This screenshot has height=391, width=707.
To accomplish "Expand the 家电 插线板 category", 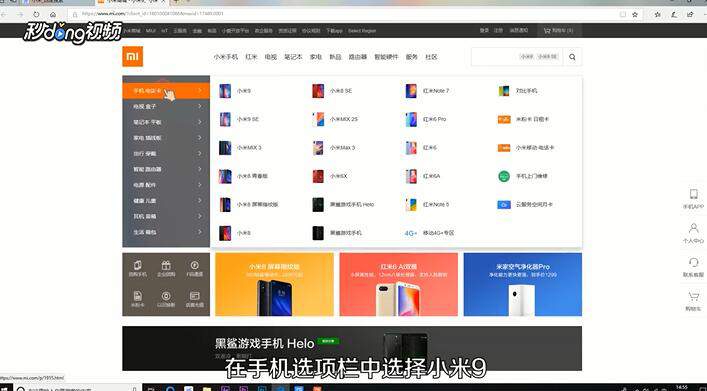I will pos(166,138).
